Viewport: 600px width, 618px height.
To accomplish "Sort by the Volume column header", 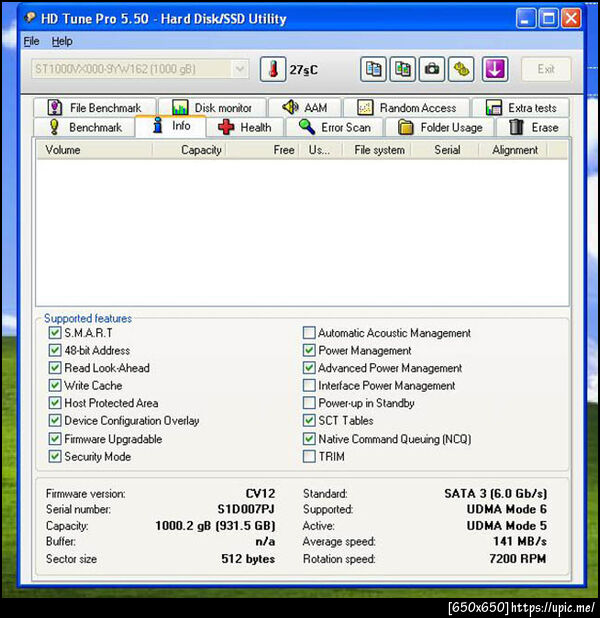I will [94, 150].
